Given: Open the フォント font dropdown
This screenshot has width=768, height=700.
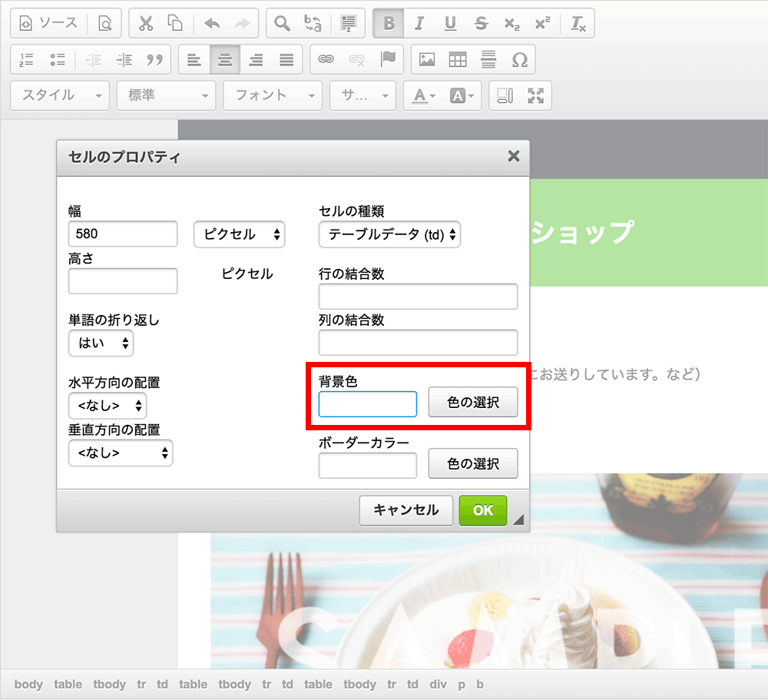Looking at the screenshot, I should pos(273,95).
